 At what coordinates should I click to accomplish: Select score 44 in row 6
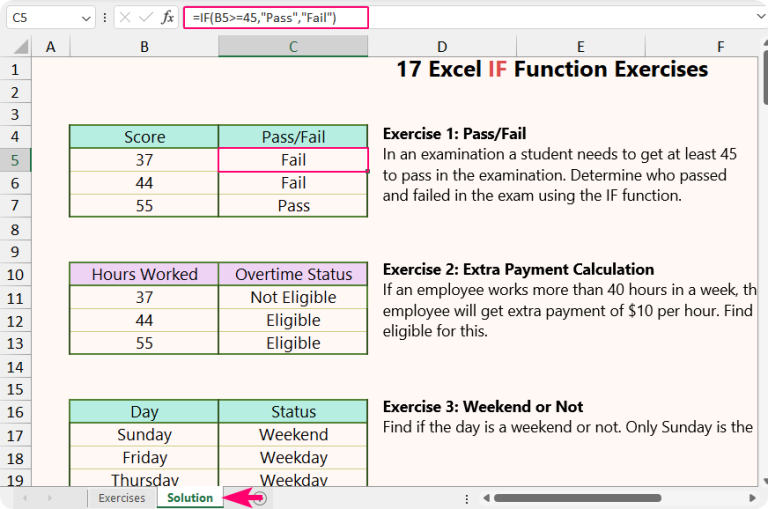144,183
